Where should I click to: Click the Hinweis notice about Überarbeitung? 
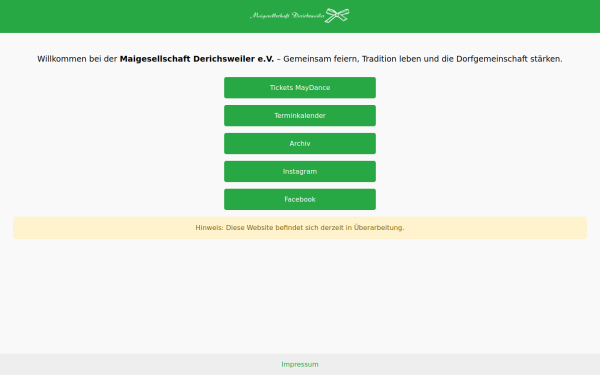tap(300, 228)
